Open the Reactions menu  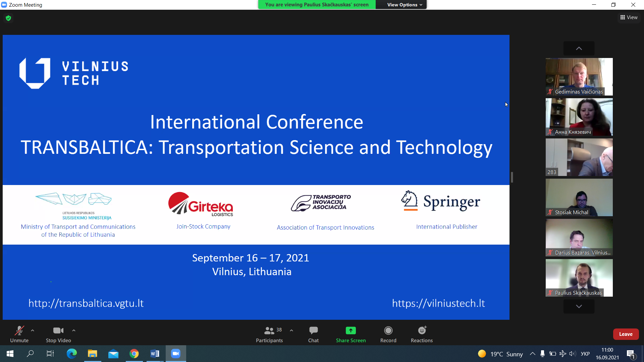(x=422, y=334)
